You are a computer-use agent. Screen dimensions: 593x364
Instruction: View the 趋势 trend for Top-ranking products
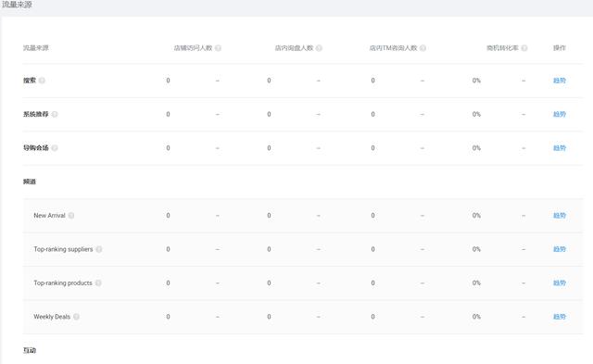pyautogui.click(x=560, y=282)
